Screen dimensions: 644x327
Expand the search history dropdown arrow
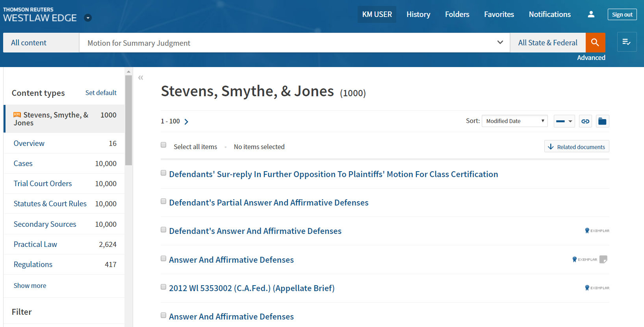500,42
